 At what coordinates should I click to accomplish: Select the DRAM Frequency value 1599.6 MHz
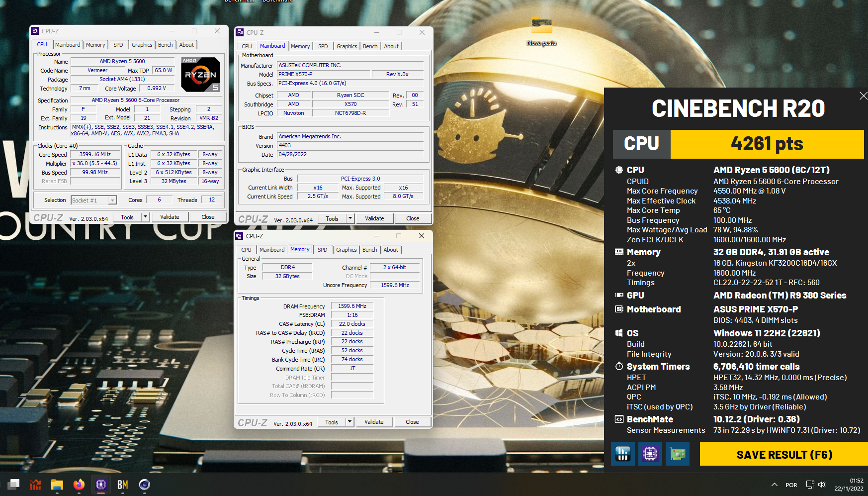point(352,306)
